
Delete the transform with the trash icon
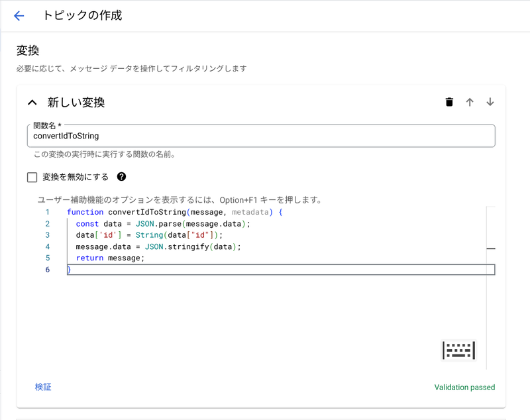pos(449,102)
